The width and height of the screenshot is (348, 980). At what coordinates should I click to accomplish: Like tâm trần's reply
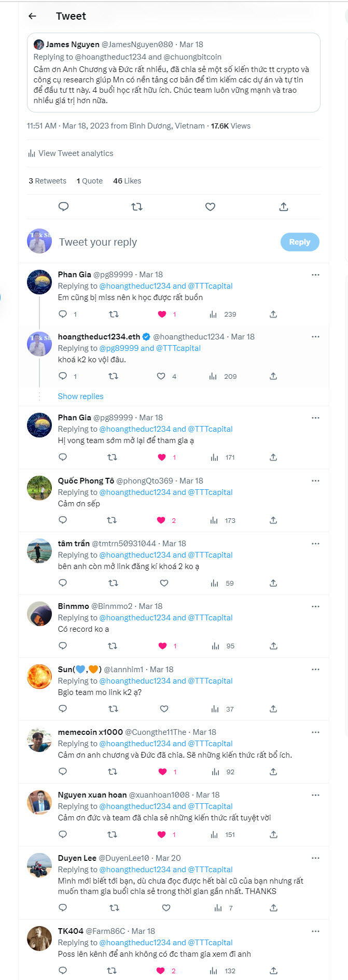click(164, 583)
